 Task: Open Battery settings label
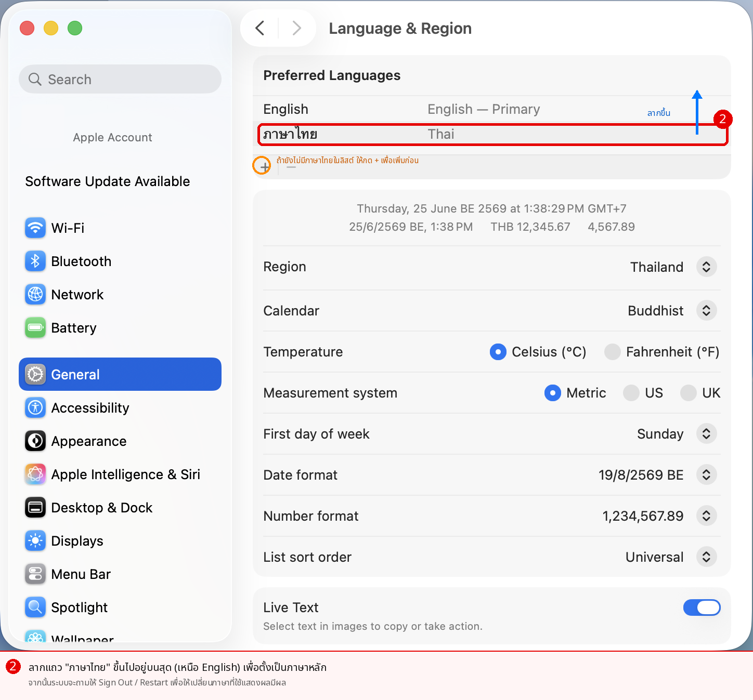click(74, 327)
